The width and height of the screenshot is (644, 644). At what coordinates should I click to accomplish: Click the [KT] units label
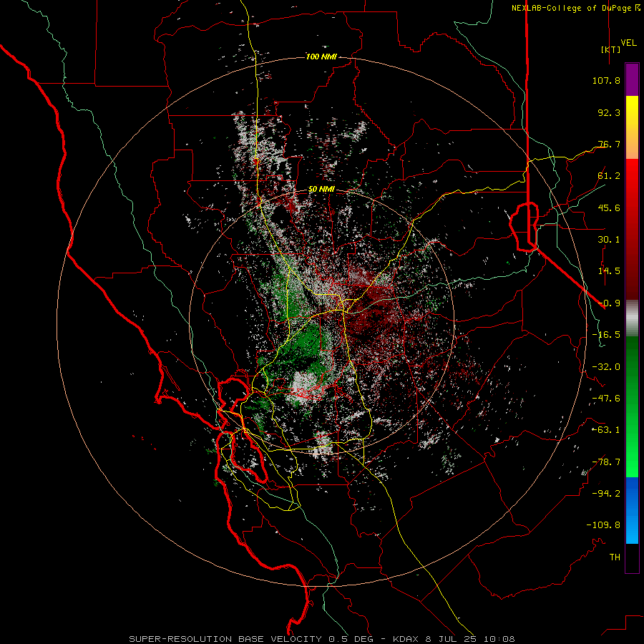(x=610, y=49)
